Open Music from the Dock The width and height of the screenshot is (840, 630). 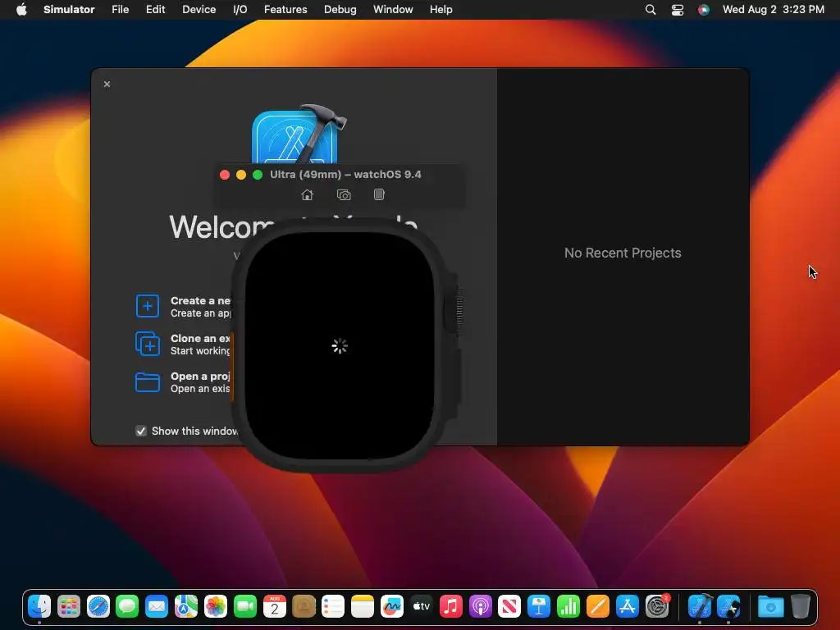pyautogui.click(x=450, y=606)
